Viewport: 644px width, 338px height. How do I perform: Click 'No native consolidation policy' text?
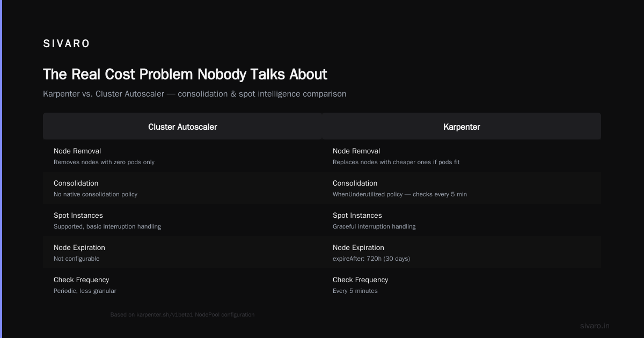point(96,194)
